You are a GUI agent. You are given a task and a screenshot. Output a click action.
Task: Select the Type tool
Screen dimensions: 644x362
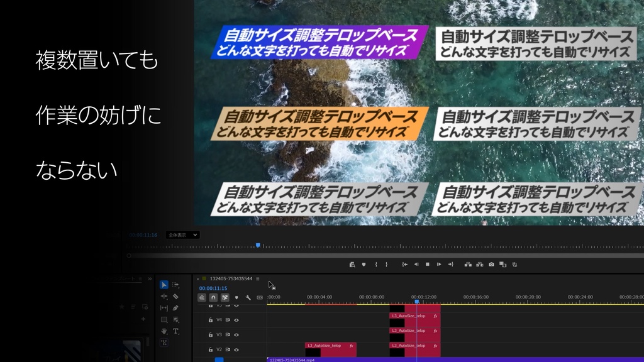tap(175, 331)
